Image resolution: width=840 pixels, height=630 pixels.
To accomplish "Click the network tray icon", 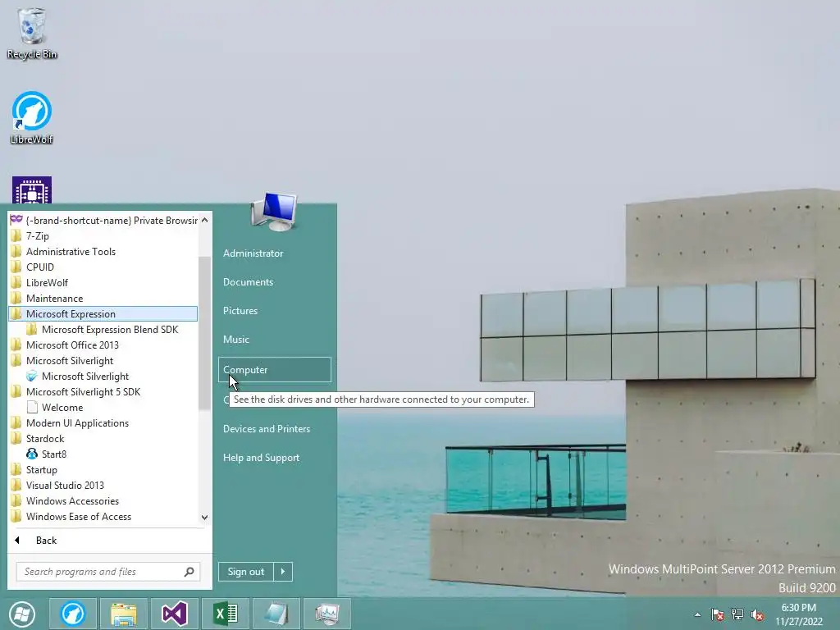I will (737, 614).
